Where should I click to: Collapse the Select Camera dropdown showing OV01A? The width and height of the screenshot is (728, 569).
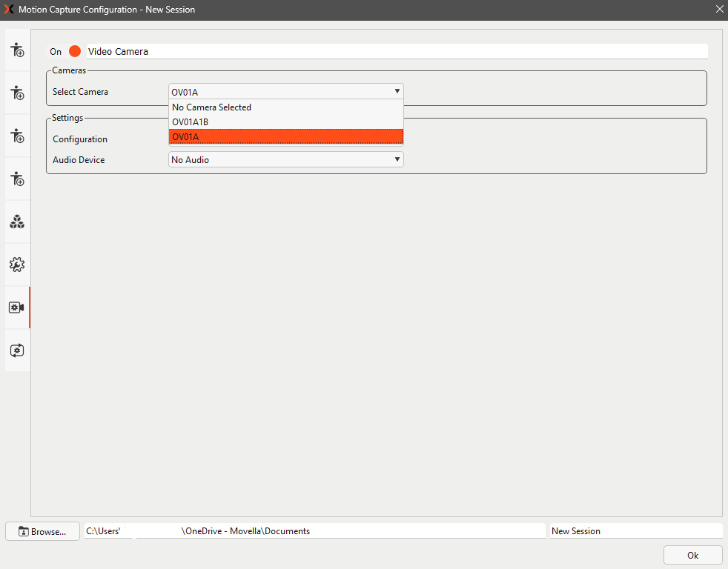click(286, 92)
